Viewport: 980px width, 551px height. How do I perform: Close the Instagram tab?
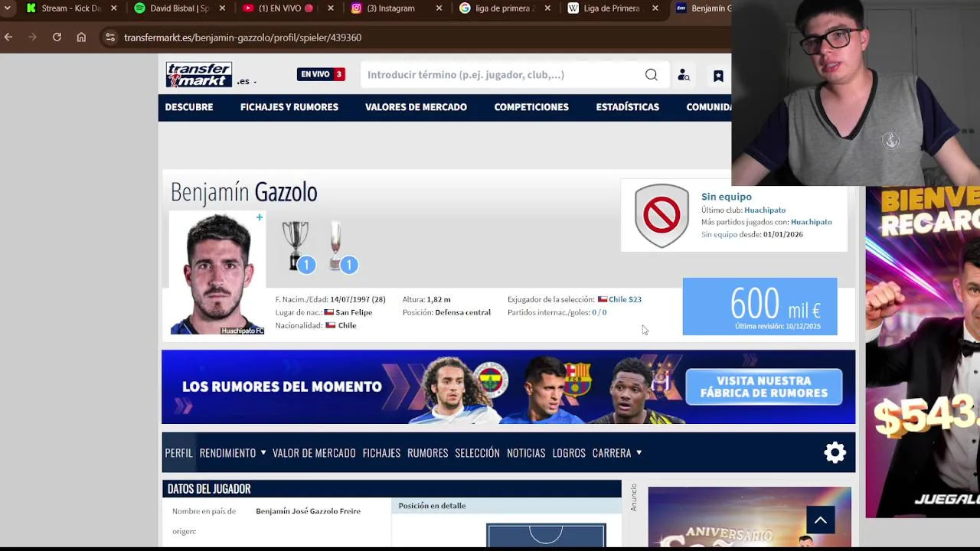pos(439,8)
